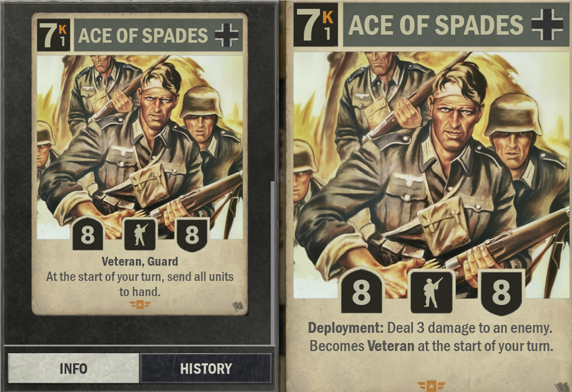572x392 pixels.
Task: Click the attack value 8 on info panel card
Action: (88, 234)
